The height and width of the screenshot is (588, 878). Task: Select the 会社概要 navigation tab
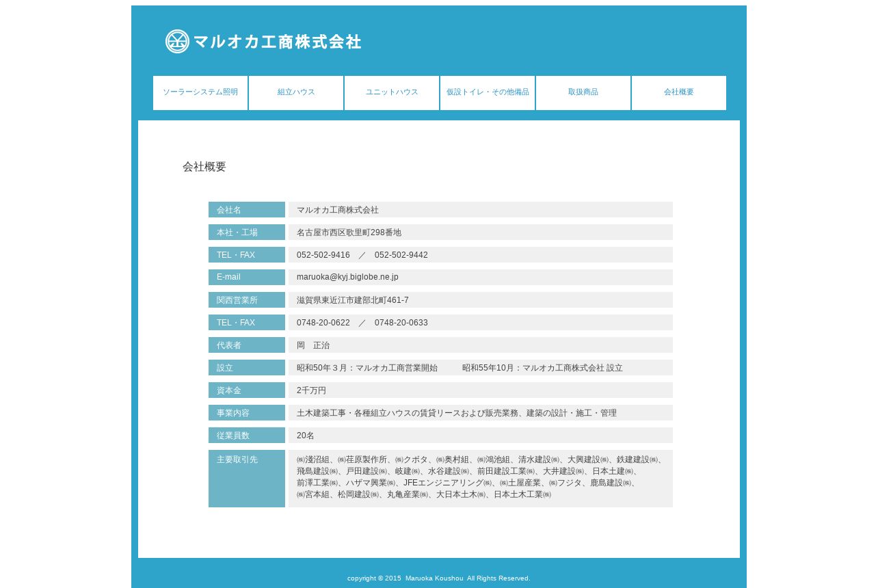679,93
